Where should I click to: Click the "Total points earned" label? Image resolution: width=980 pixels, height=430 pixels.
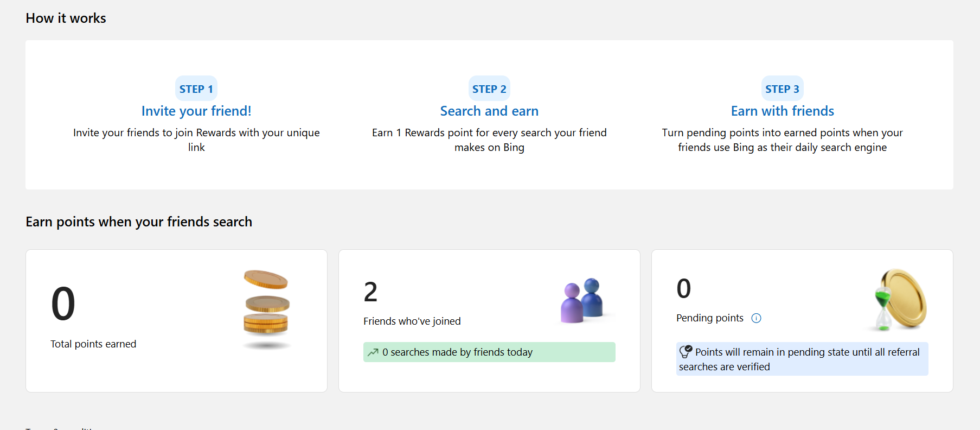point(93,344)
